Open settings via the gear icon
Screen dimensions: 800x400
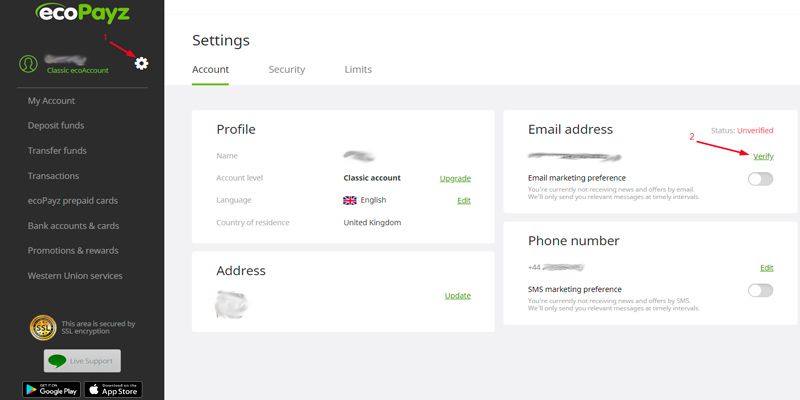(x=141, y=63)
